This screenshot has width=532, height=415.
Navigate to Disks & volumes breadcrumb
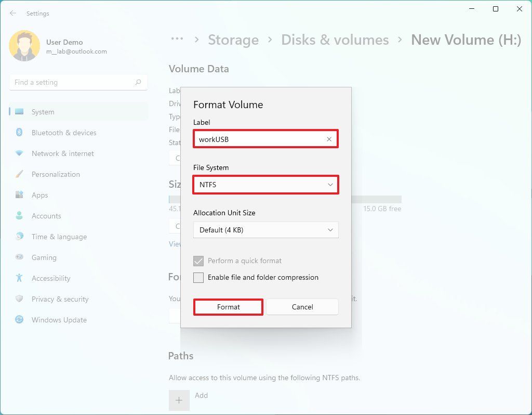335,40
